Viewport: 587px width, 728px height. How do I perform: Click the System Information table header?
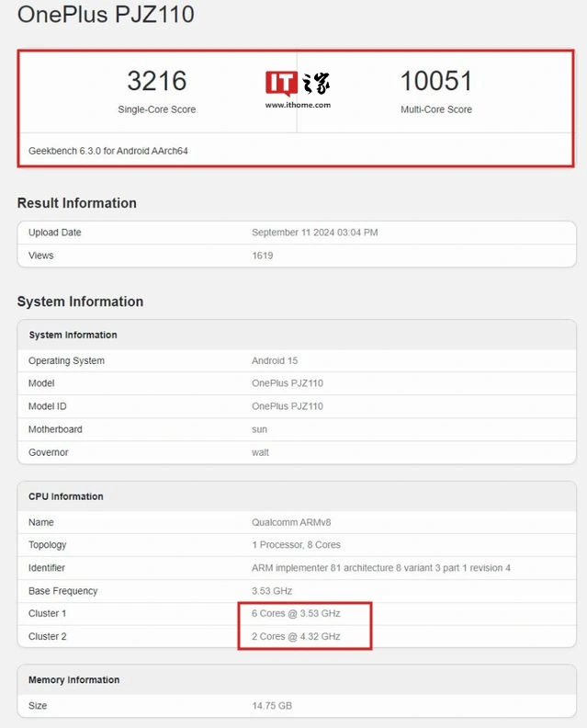73,335
